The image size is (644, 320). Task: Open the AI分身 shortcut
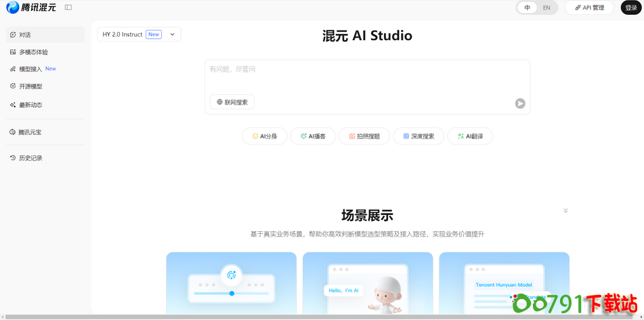point(265,136)
